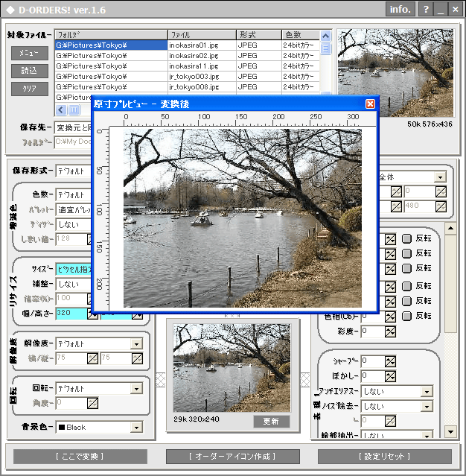Select the jr_tokyo003.jpg file row

187,76
